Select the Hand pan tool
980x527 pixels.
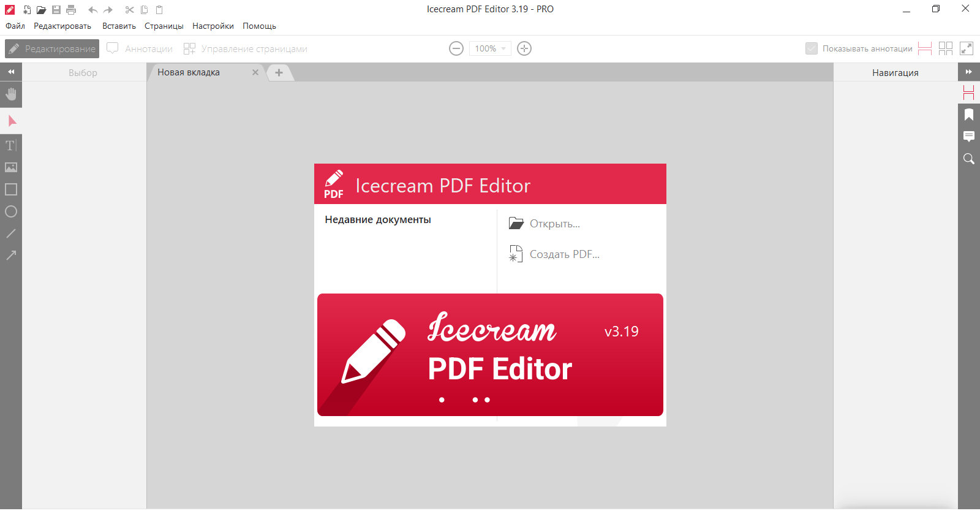coord(11,94)
